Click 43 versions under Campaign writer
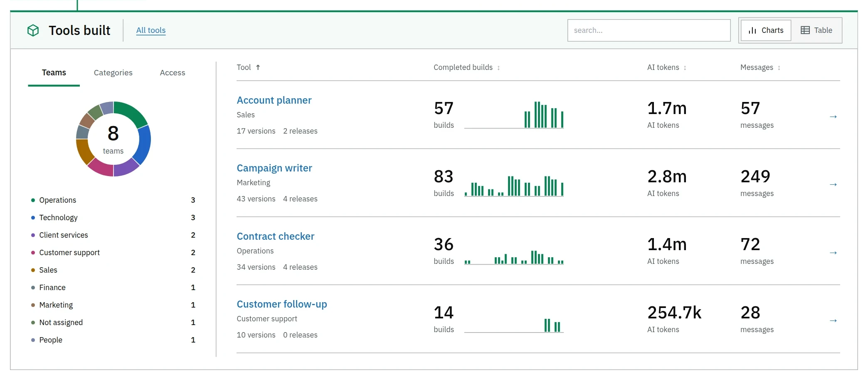The image size is (868, 380). coord(256,199)
